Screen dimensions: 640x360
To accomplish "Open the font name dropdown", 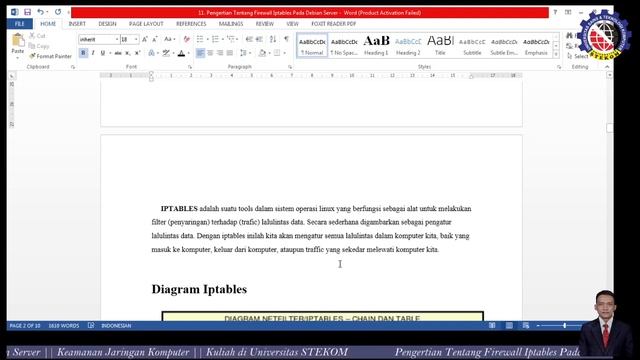I will click(x=117, y=40).
